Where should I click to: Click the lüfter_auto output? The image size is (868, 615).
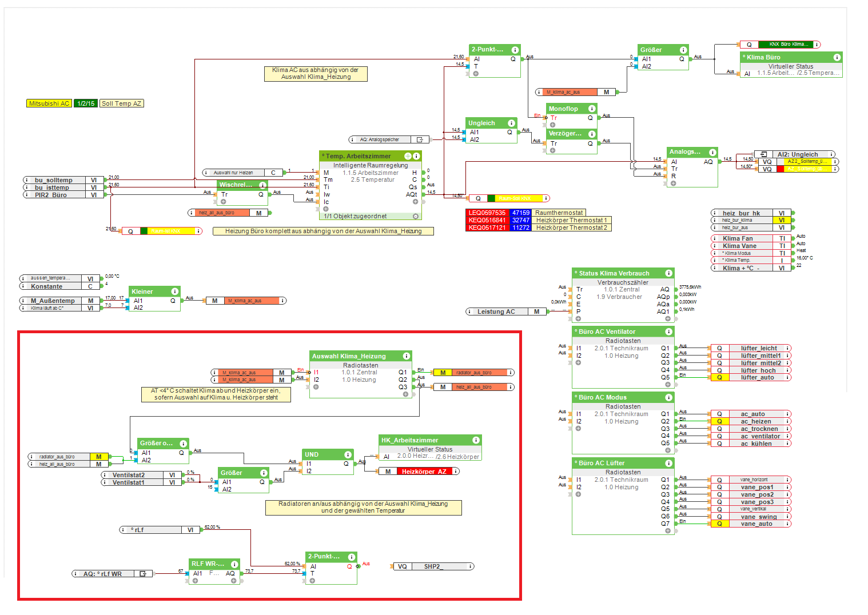(x=751, y=378)
